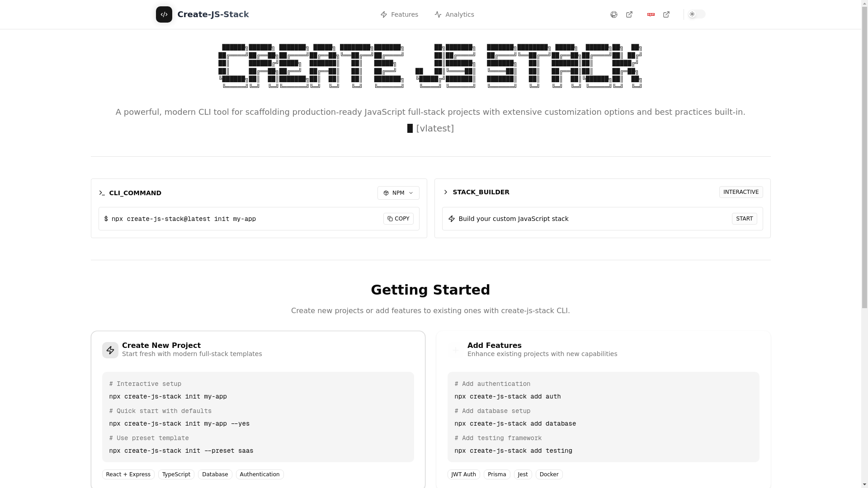This screenshot has height=488, width=868.
Task: Toggle the light/dark theme switch
Action: click(697, 14)
